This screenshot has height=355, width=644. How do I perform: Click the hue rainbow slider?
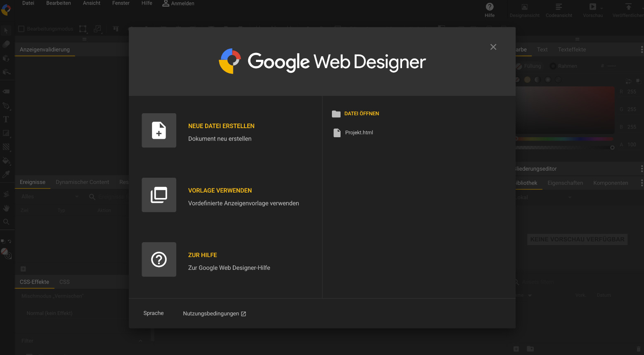pos(564,139)
